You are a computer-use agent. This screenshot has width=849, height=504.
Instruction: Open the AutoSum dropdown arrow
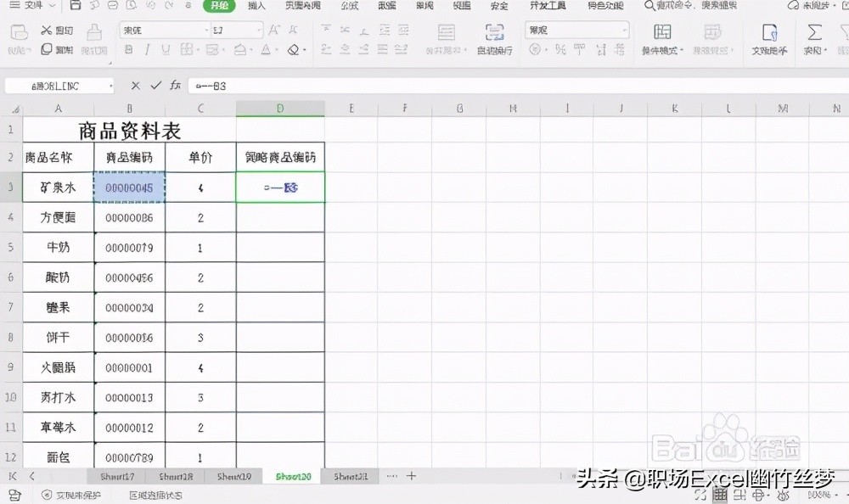coord(825,50)
